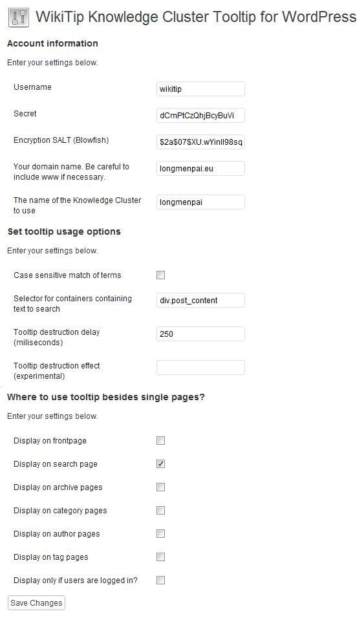Click the tooltip destruction delay field

(x=200, y=334)
